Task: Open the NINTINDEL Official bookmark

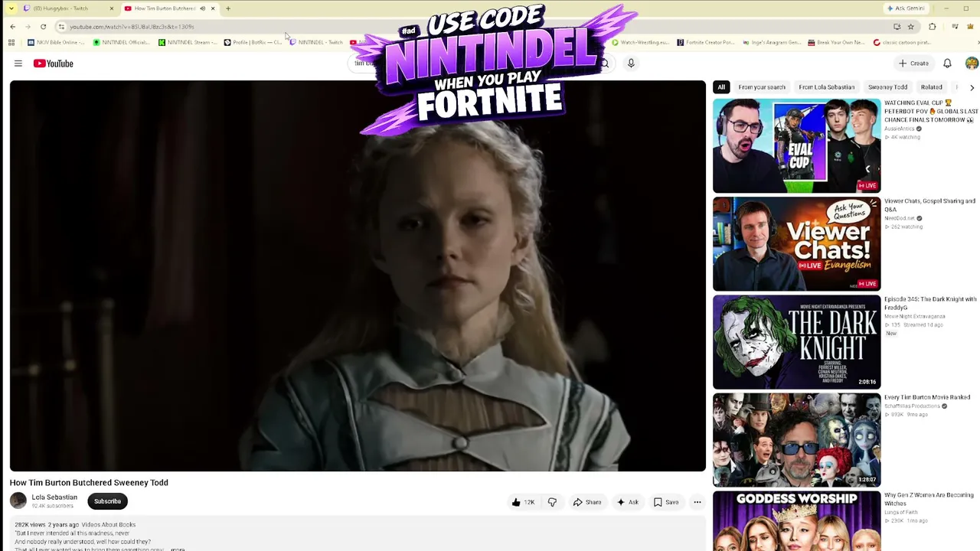Action: pos(121,42)
